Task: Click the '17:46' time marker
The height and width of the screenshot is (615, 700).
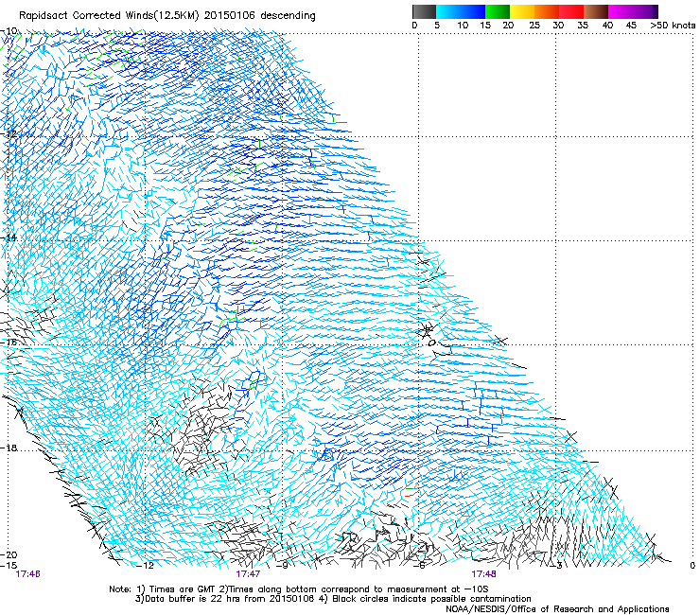Action: pyautogui.click(x=27, y=574)
